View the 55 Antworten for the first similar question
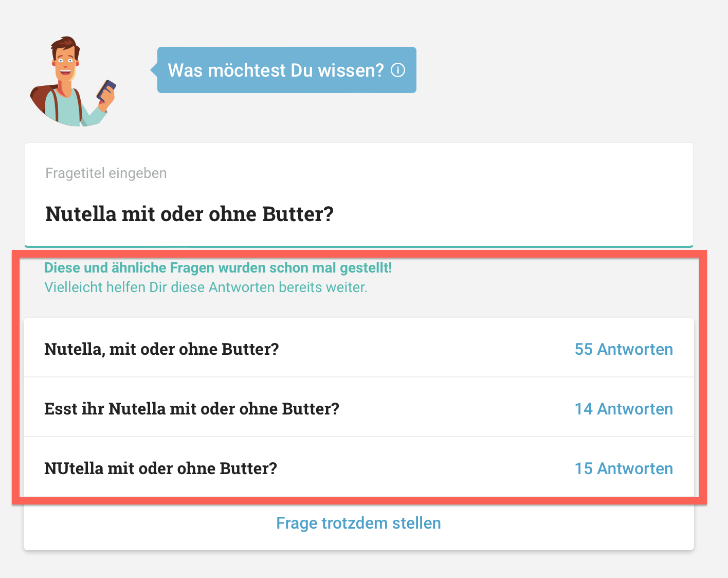 (x=624, y=349)
